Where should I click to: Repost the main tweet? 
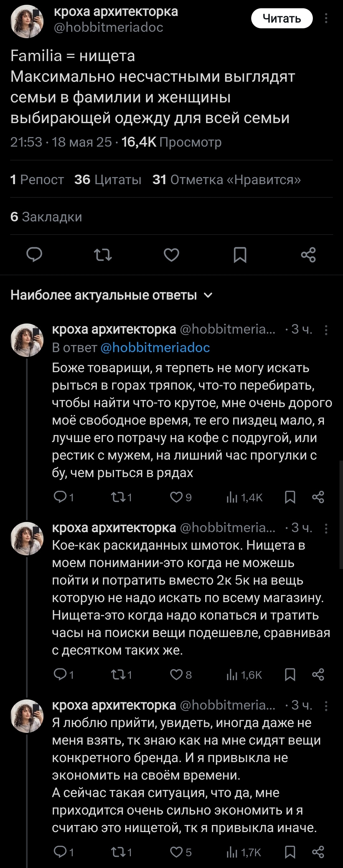103,254
